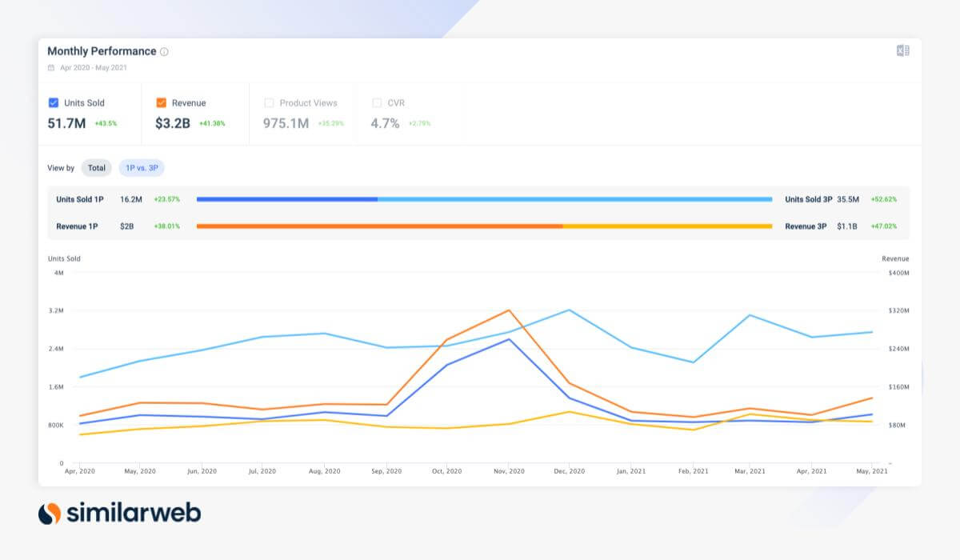Enable the Product Views metric
The width and height of the screenshot is (960, 560).
270,102
